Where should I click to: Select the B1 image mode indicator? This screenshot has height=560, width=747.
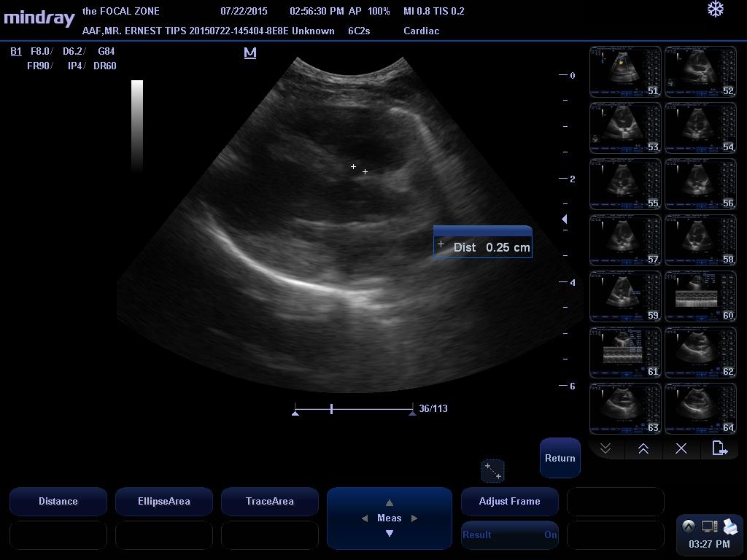(16, 51)
